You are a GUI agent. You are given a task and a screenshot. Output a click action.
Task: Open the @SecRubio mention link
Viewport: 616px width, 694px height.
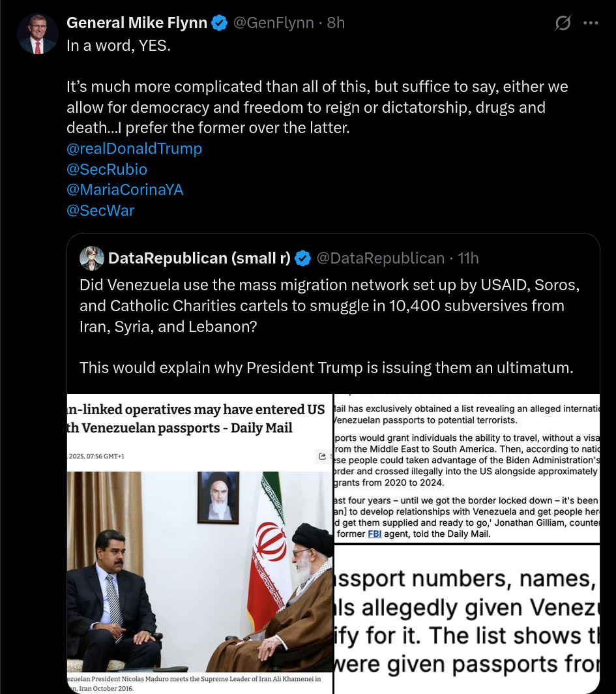(x=106, y=169)
